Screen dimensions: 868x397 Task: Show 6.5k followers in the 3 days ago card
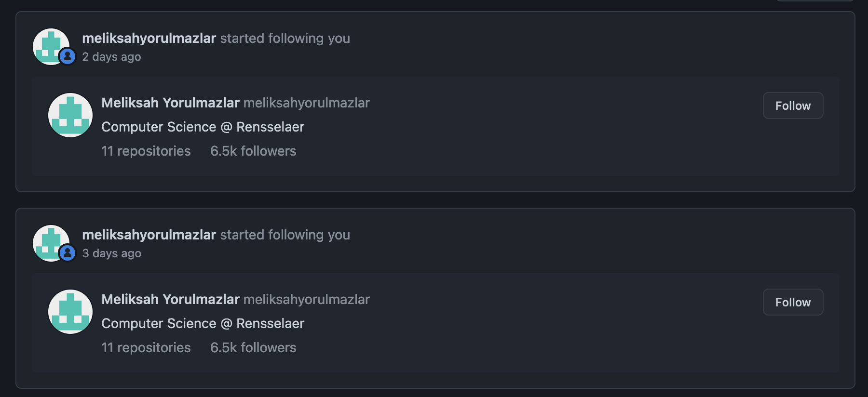pos(253,347)
